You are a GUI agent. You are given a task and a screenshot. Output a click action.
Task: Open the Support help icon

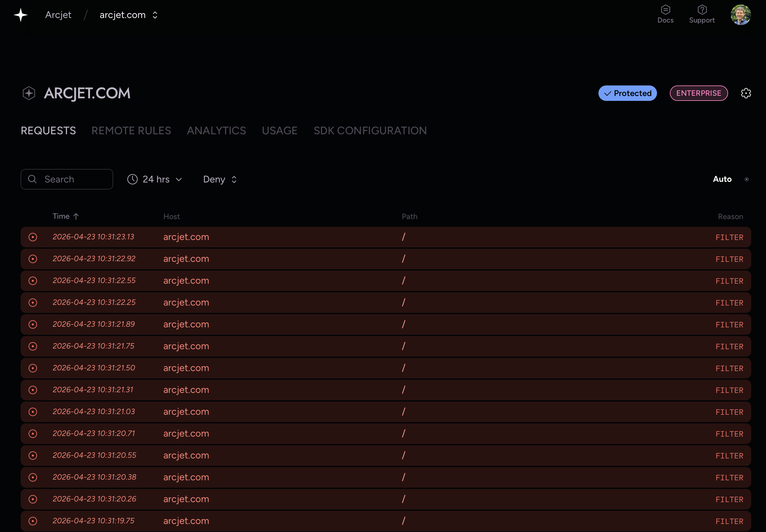(702, 10)
